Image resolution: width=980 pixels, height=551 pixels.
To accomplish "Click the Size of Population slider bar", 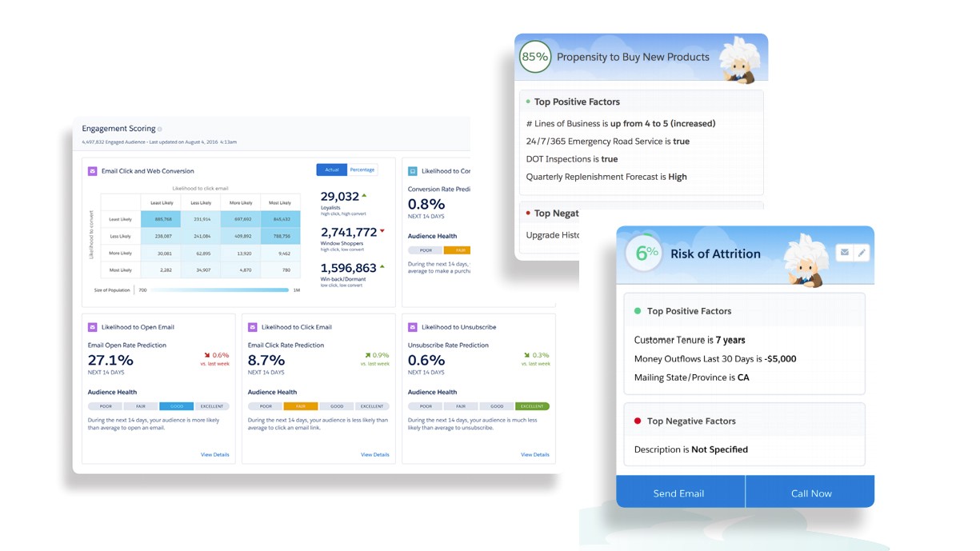I will pos(220,290).
